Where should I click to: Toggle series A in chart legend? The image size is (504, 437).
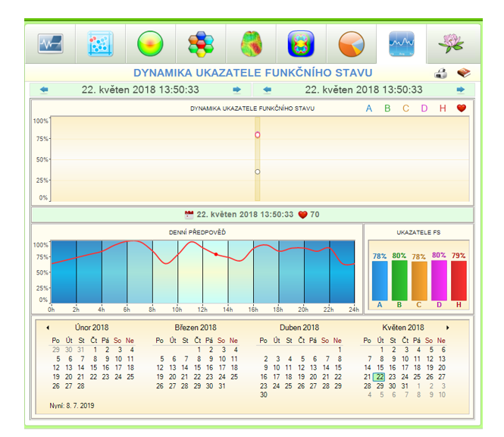(x=369, y=108)
